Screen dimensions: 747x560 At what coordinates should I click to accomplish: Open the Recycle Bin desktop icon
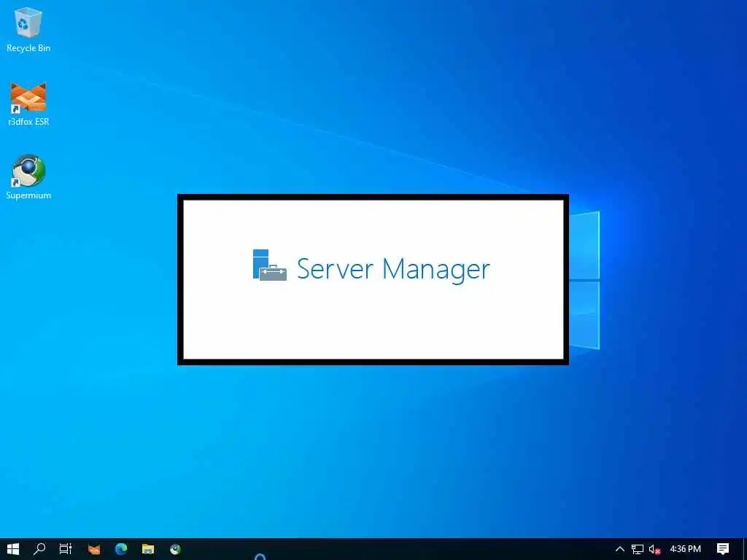(28, 29)
